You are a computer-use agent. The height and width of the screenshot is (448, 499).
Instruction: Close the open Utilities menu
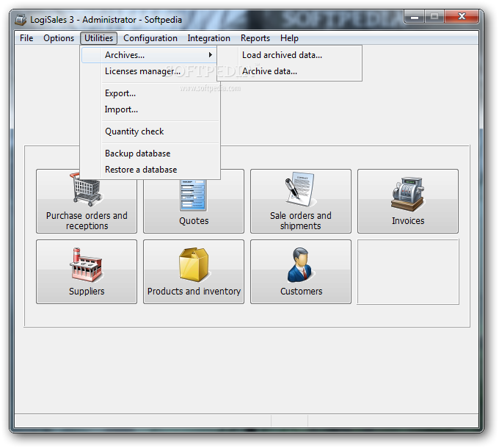pos(98,38)
